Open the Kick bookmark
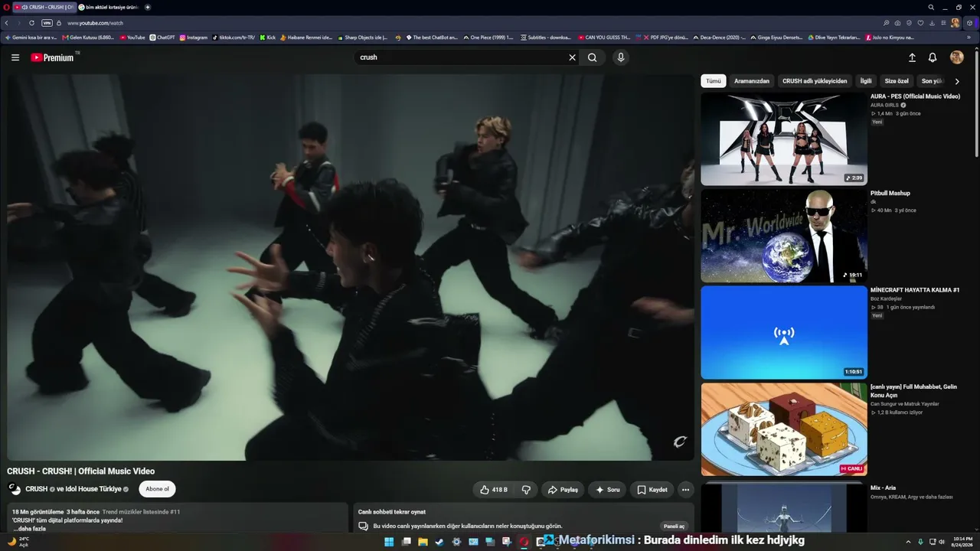Screen dimensions: 980x551 [x=268, y=37]
